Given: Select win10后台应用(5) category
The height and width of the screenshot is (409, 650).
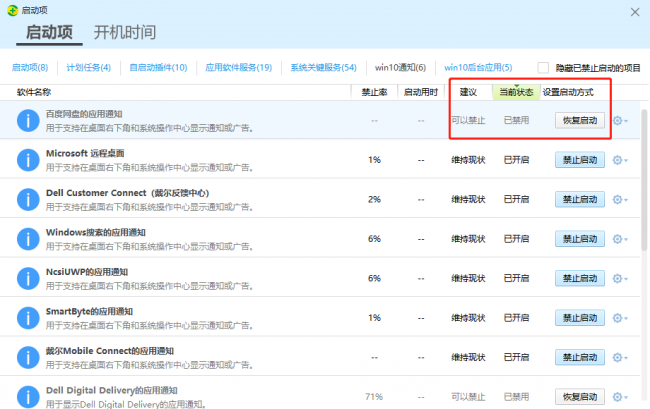Looking at the screenshot, I should click(478, 68).
